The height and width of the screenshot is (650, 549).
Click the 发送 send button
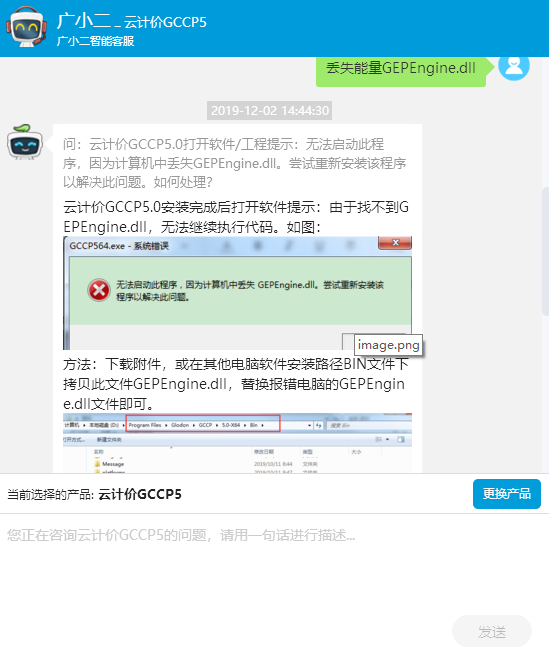[x=492, y=631]
